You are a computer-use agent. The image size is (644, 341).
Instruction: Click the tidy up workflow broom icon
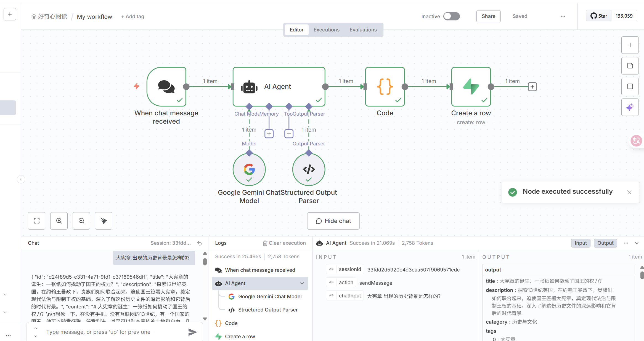pyautogui.click(x=104, y=221)
